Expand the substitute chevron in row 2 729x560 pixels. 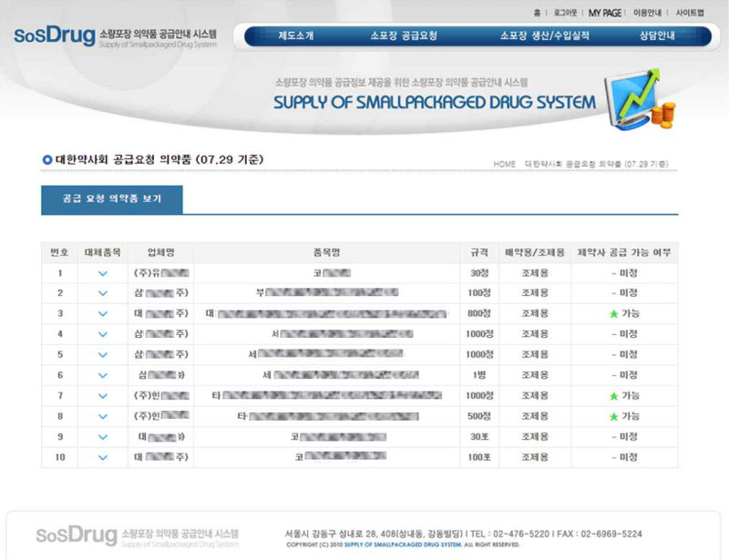coord(103,294)
